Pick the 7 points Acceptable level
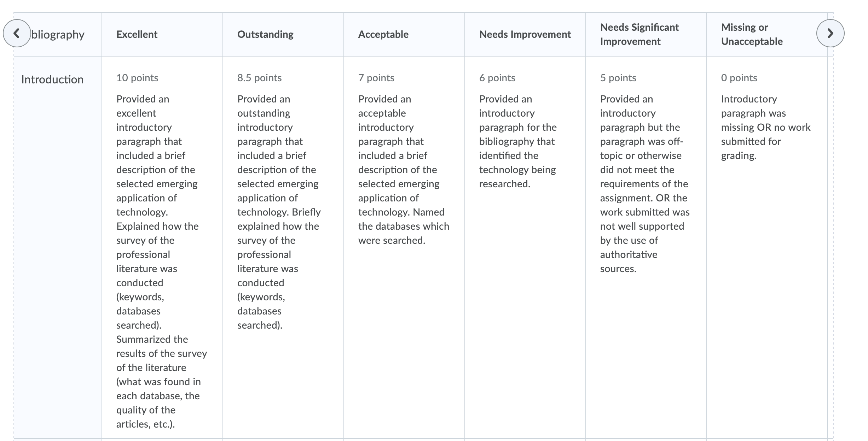 [x=376, y=78]
